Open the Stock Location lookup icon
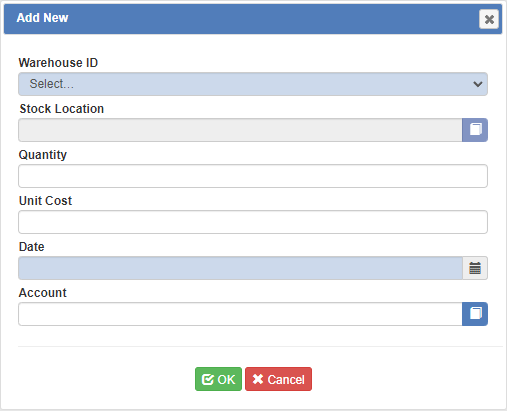Viewport: 507px width, 411px height. tap(475, 130)
